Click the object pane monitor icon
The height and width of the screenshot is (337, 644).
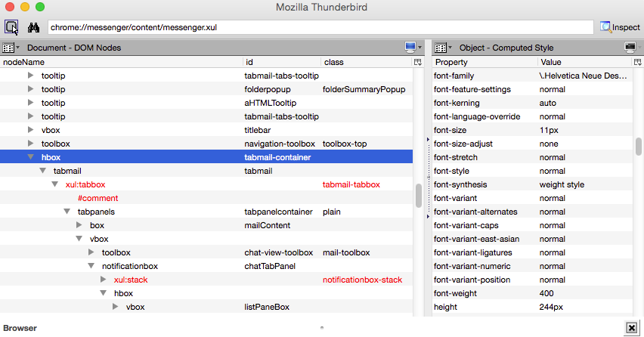pos(630,47)
